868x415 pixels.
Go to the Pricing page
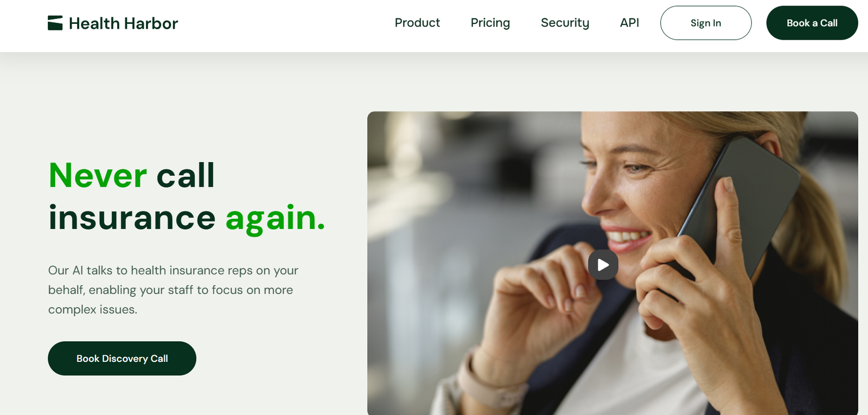(490, 23)
